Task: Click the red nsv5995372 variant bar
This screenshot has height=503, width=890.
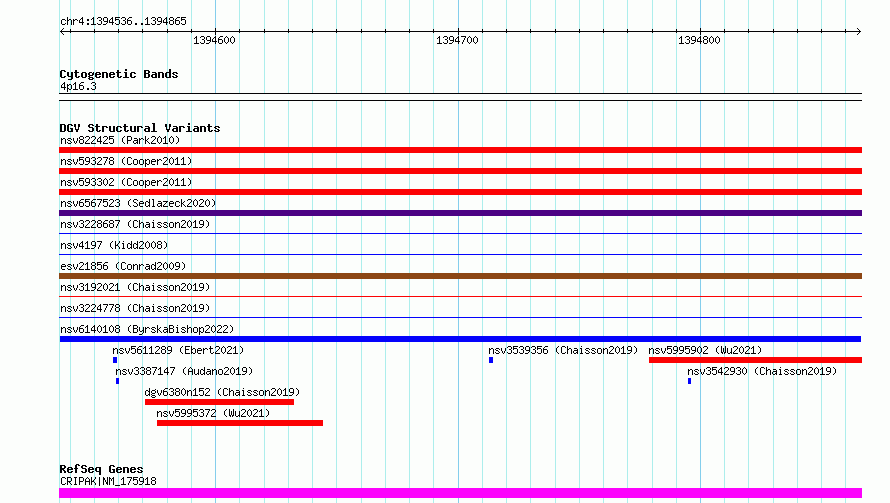Action: (240, 423)
